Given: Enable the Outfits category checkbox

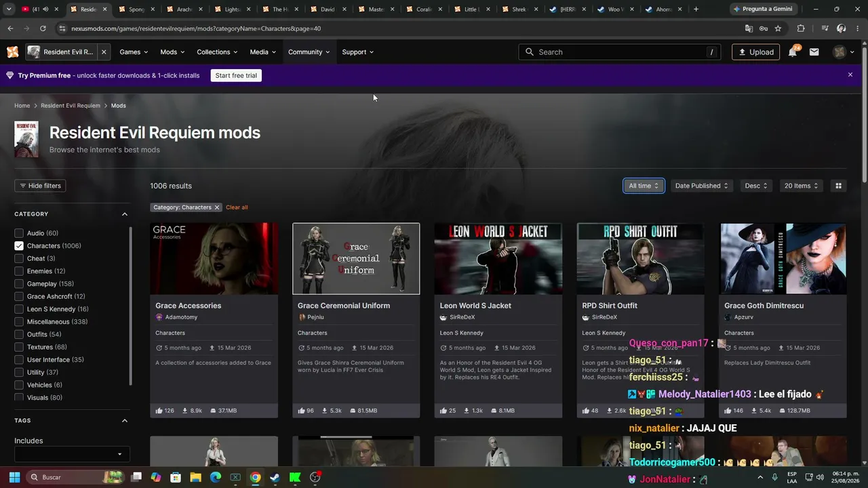Looking at the screenshot, I should pyautogui.click(x=19, y=334).
